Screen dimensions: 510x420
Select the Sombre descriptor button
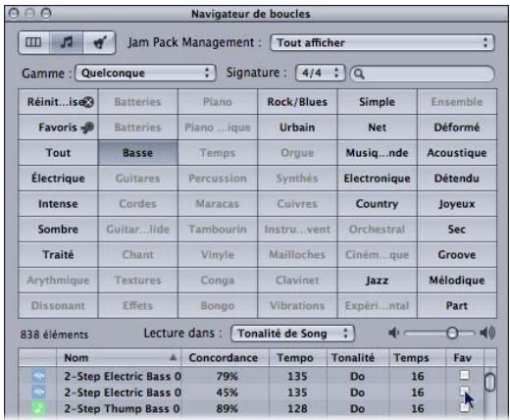pos(58,230)
